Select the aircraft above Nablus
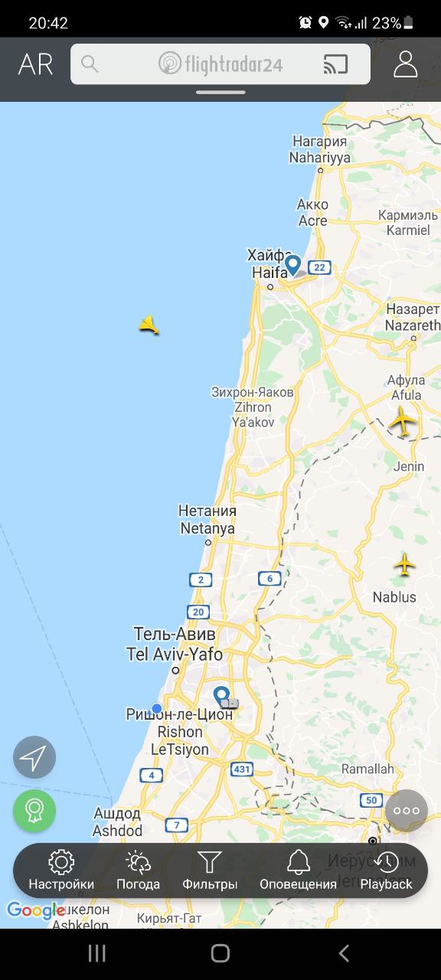Screen dimensions: 441x980 pyautogui.click(x=404, y=565)
